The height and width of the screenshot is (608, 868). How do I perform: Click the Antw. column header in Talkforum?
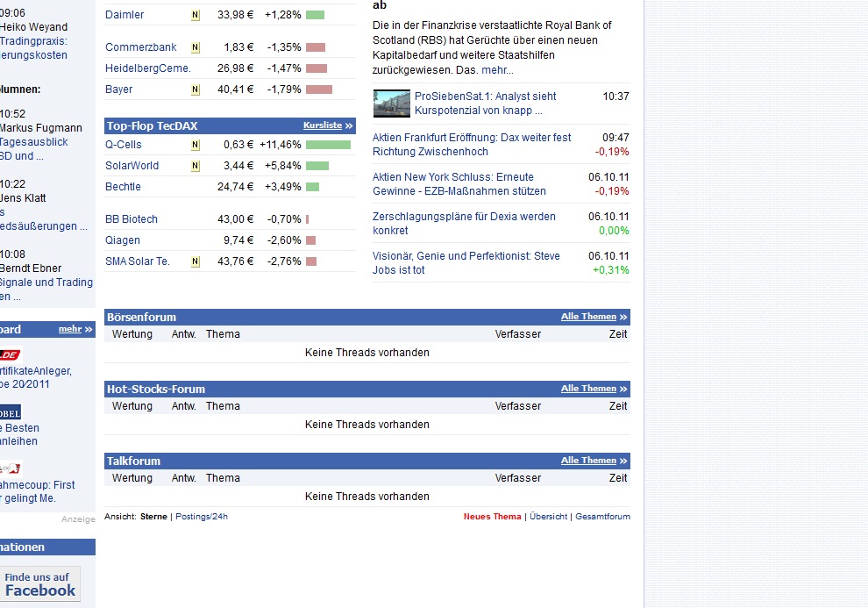[x=184, y=478]
